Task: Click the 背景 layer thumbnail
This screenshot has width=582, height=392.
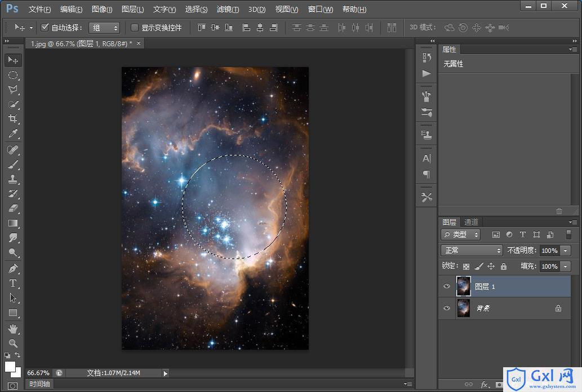Action: point(463,308)
